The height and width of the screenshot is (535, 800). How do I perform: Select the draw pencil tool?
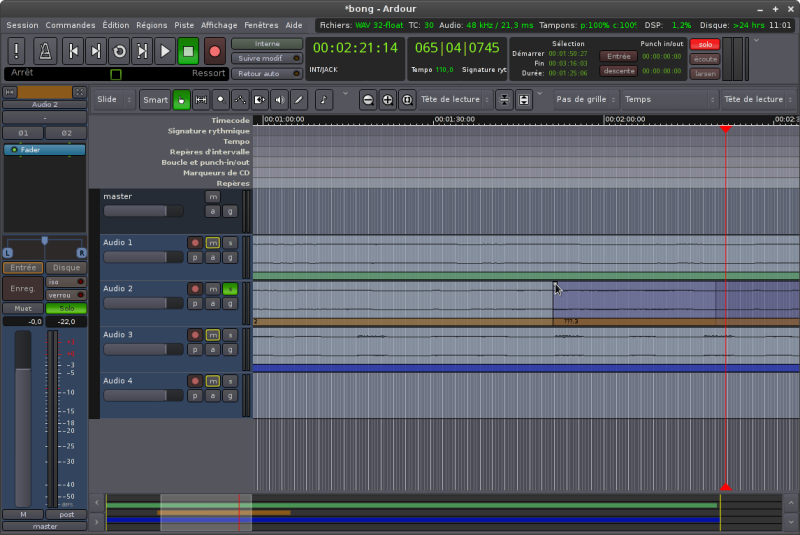(x=299, y=99)
